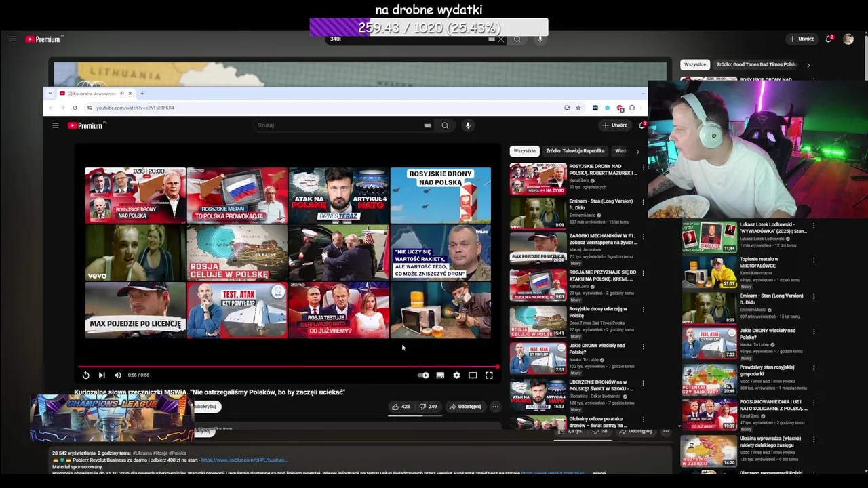This screenshot has height=488, width=868.
Task: Open options for 'Prawdziwy stan rosyjskiej gospodarki'
Action: (x=814, y=369)
